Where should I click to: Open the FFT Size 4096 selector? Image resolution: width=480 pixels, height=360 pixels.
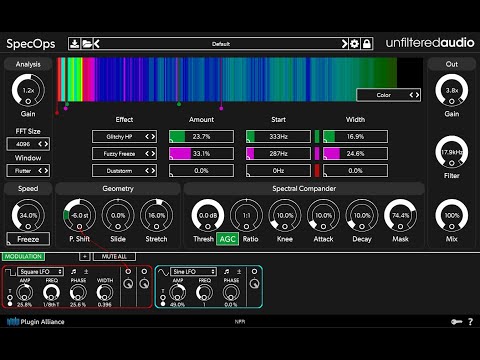28,144
